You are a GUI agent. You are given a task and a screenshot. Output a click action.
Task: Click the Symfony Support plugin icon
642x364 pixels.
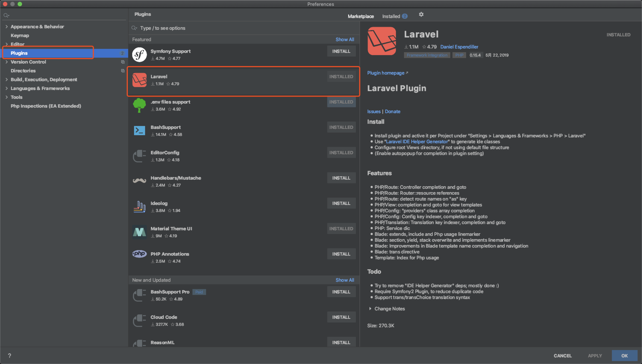tap(139, 55)
